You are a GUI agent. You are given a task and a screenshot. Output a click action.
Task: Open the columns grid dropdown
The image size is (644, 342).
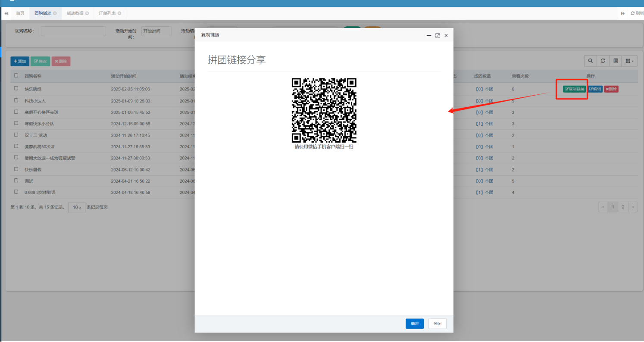(630, 61)
